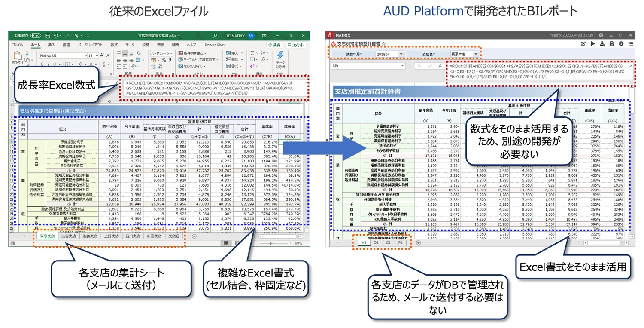The height and width of the screenshot is (328, 644).
Task: Select the V1 sheet tab in MATRIX
Action: (364, 242)
